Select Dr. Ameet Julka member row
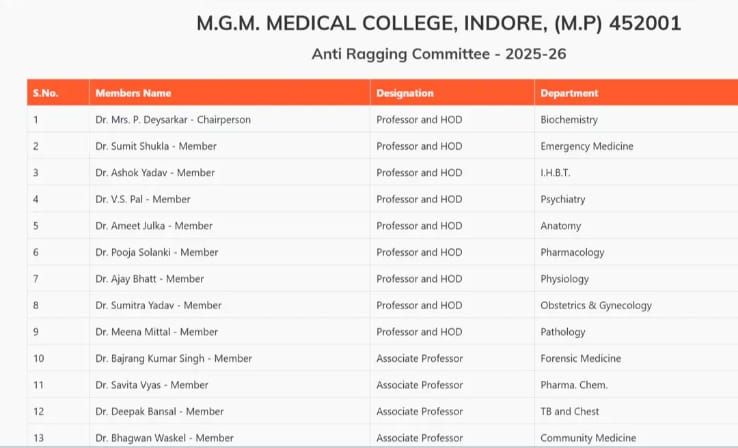738x448 pixels. click(154, 226)
